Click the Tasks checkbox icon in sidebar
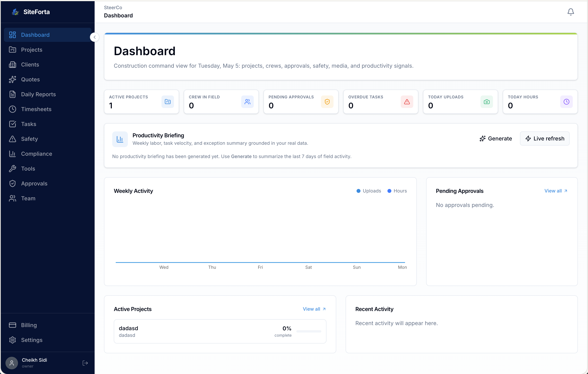This screenshot has width=588, height=374. 13,124
